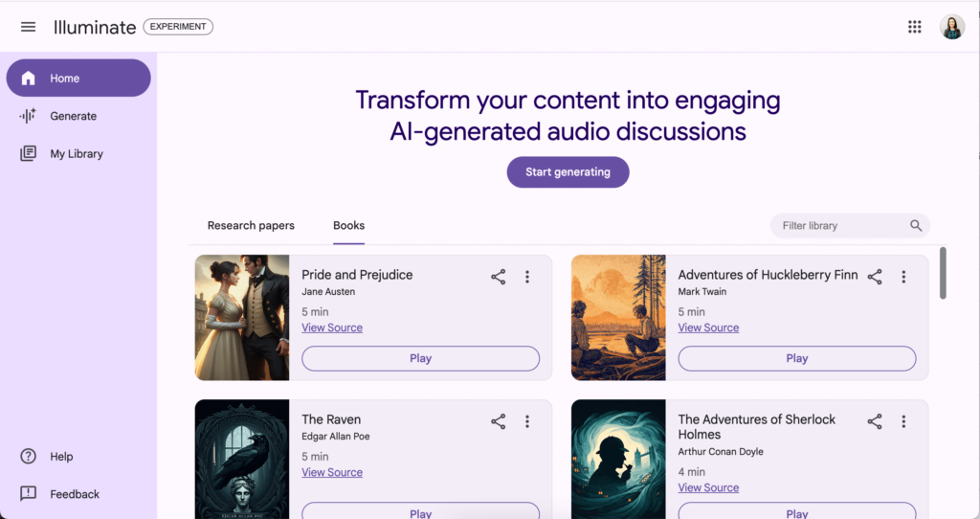Play the Huckleberry Finn discussion
Image resolution: width=980 pixels, height=519 pixels.
tap(797, 358)
